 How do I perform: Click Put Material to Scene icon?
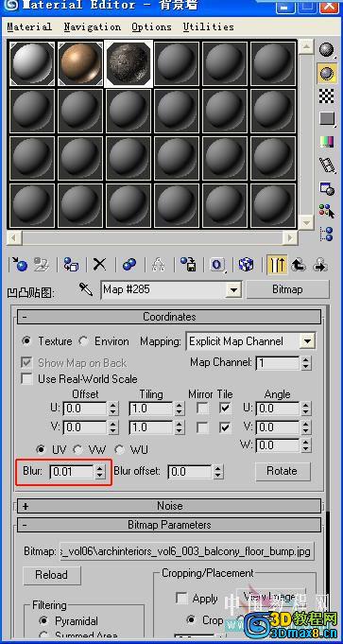[x=41, y=265]
